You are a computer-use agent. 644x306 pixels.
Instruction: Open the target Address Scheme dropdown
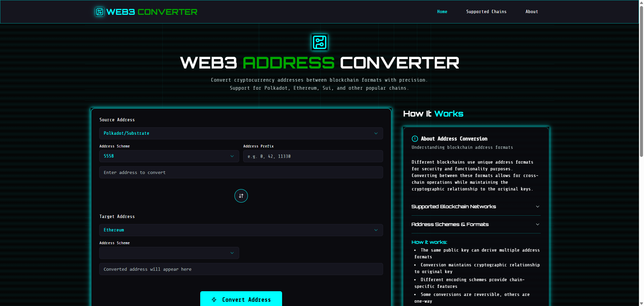169,253
